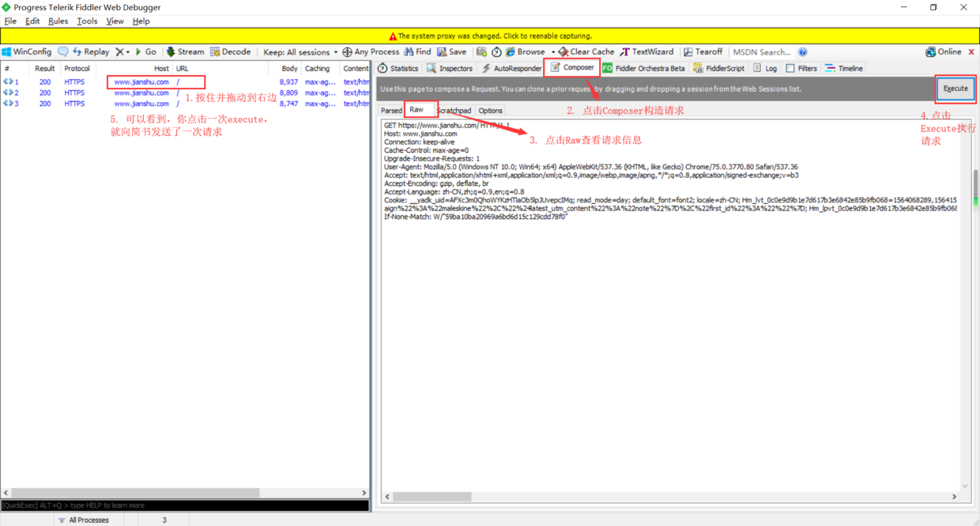Click body size 8,937 cell
This screenshot has height=526, width=980.
pyautogui.click(x=288, y=82)
